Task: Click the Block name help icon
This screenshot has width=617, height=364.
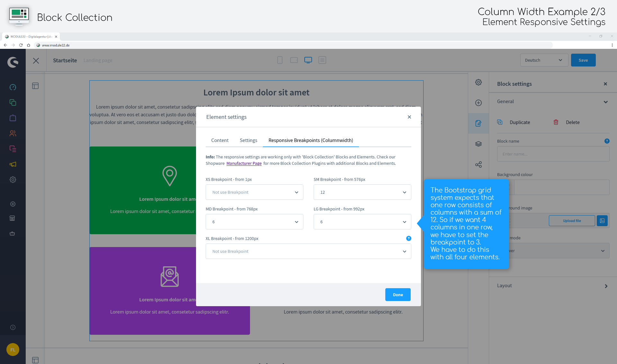Action: [x=607, y=141]
